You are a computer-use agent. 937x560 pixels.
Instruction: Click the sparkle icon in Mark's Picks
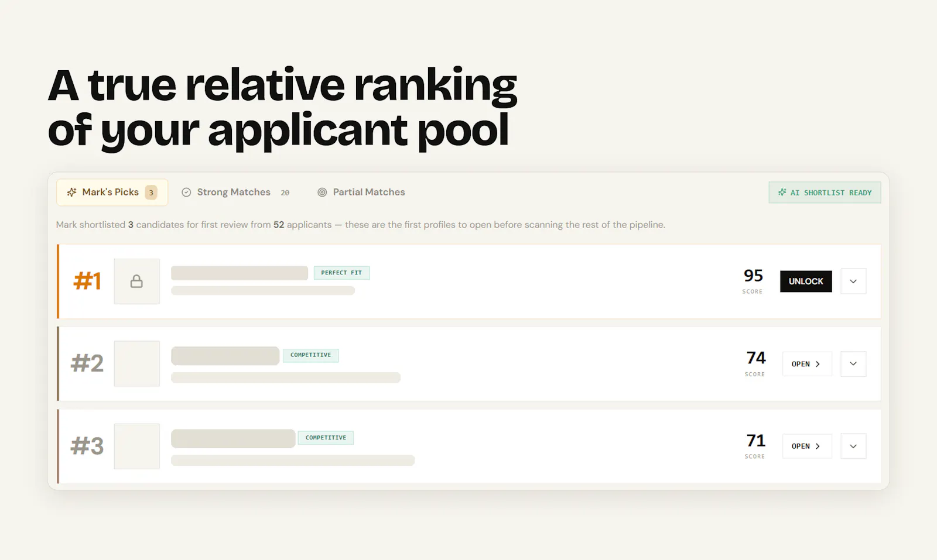point(72,192)
